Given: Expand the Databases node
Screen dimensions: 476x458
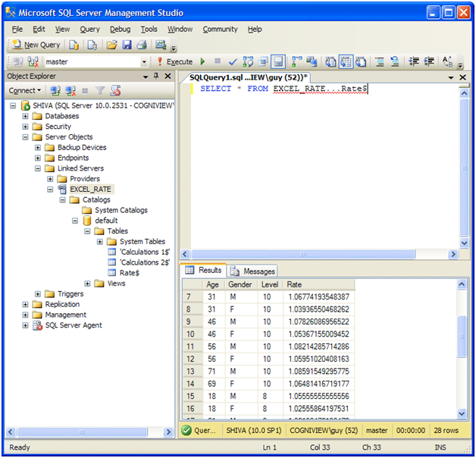Looking at the screenshot, I should pyautogui.click(x=25, y=116).
